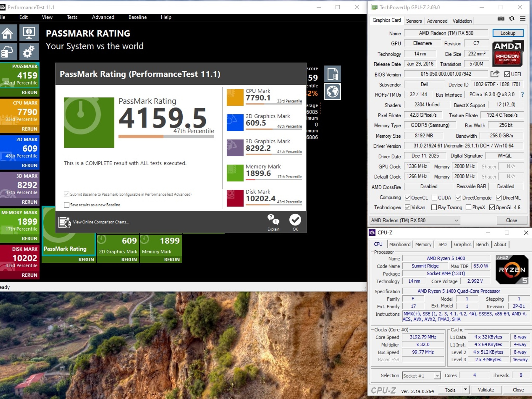532x399 pixels.
Task: Click the Close button in GPU-Z
Action: click(x=511, y=220)
